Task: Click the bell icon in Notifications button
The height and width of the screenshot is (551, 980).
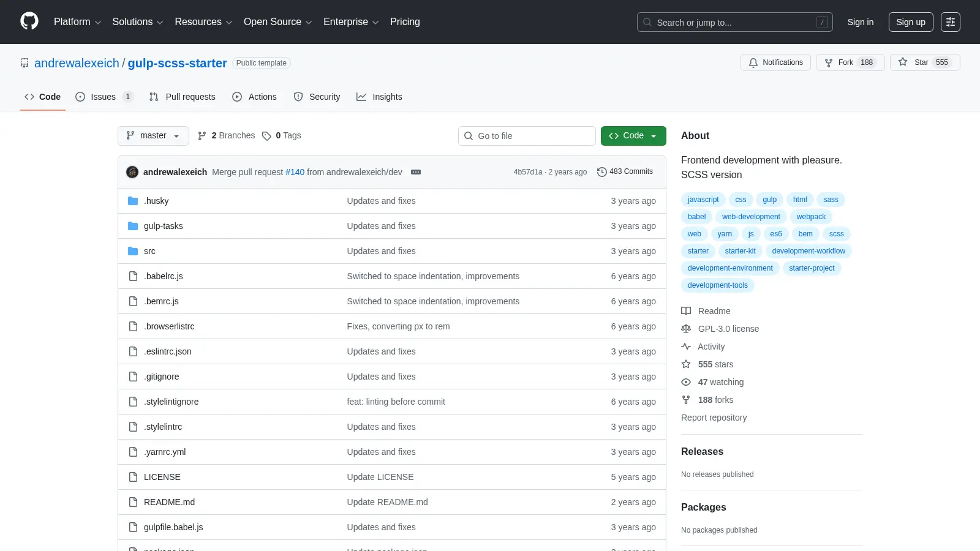Action: (753, 62)
